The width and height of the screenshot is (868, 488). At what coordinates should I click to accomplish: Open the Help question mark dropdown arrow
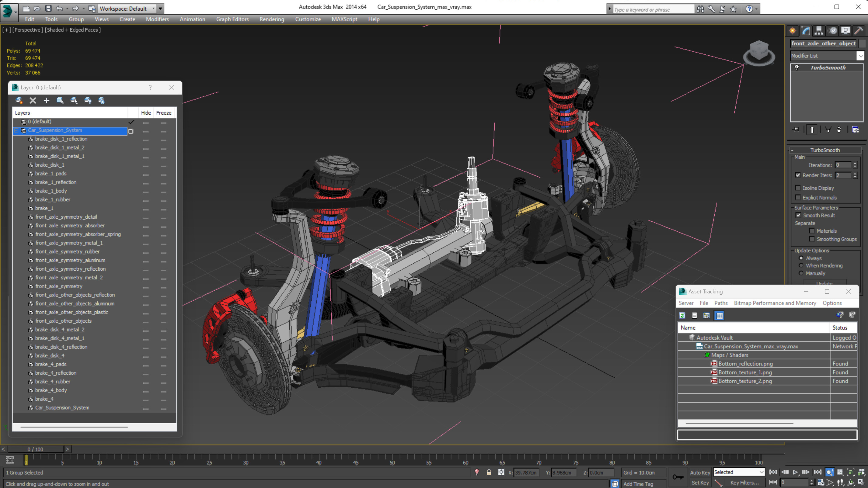click(756, 9)
